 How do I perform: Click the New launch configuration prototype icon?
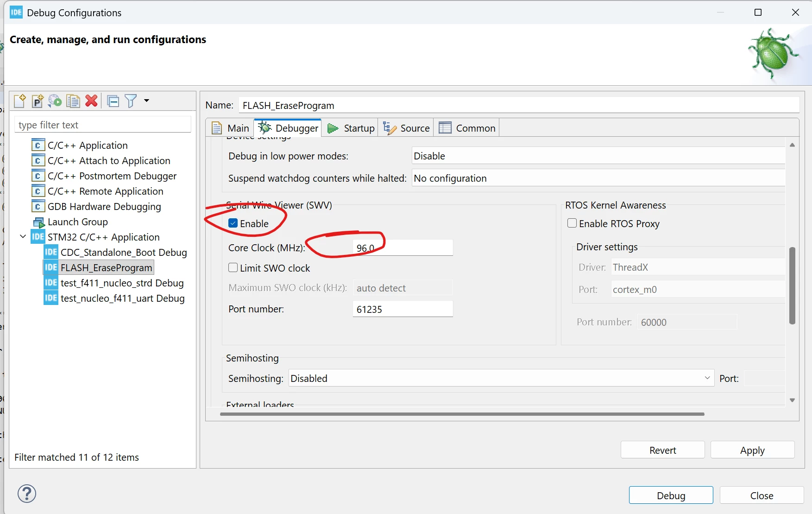[x=38, y=101]
